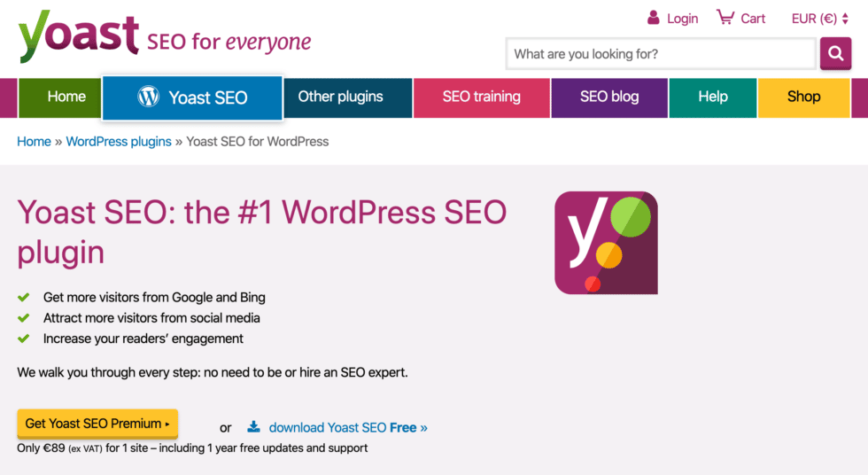Click the WordPress plugins breadcrumb link
Screen dimensions: 868x475
[119, 142]
